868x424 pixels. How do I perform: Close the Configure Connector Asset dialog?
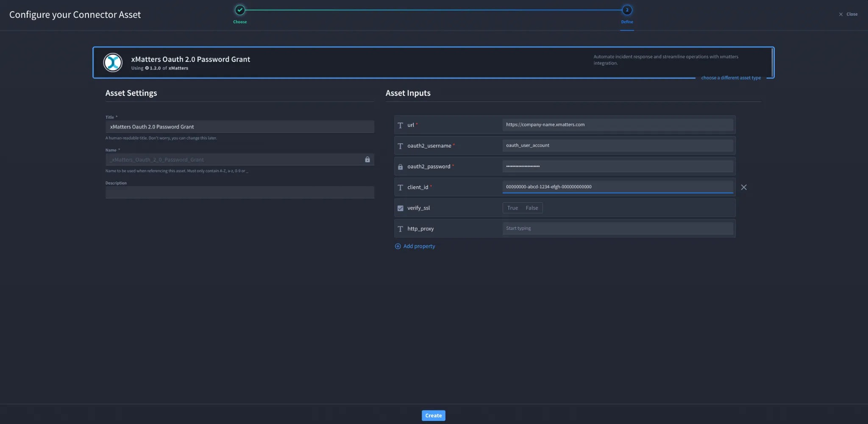coord(848,14)
